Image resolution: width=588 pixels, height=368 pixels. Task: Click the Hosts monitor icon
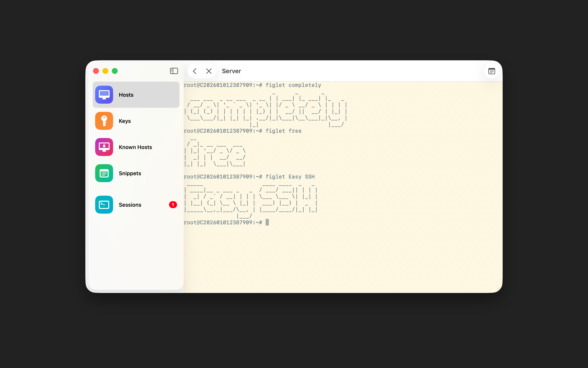[104, 95]
